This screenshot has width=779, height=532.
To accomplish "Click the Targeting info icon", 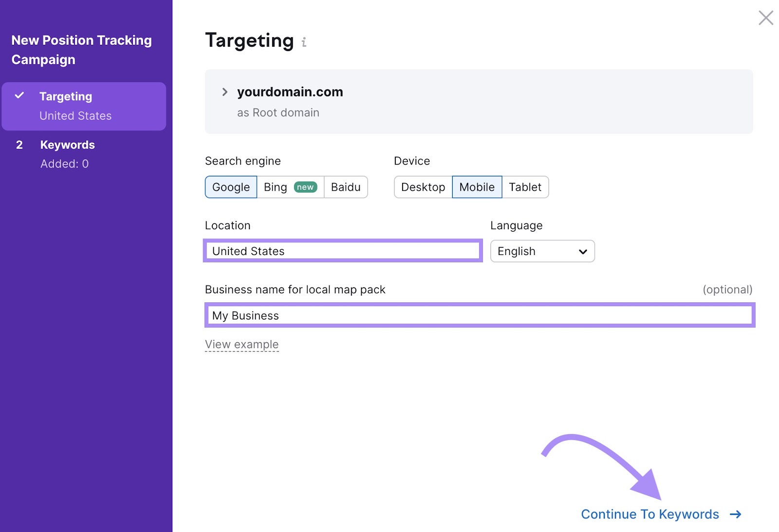I will point(304,43).
